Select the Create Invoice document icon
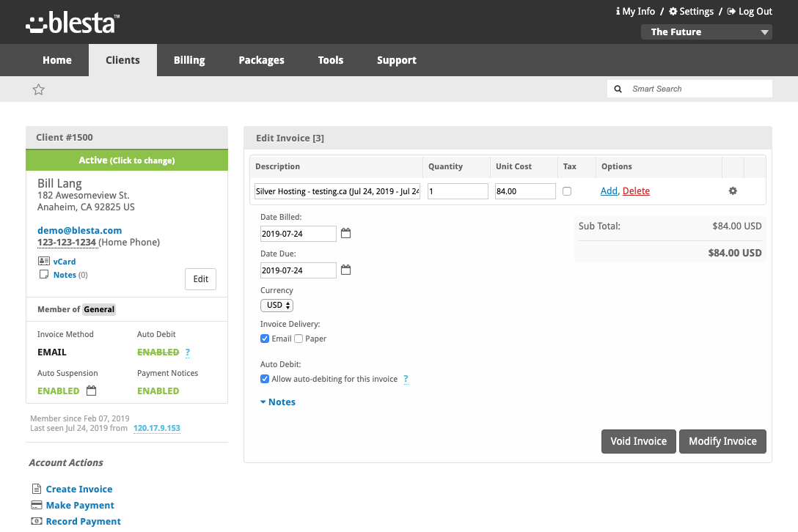 (x=36, y=489)
